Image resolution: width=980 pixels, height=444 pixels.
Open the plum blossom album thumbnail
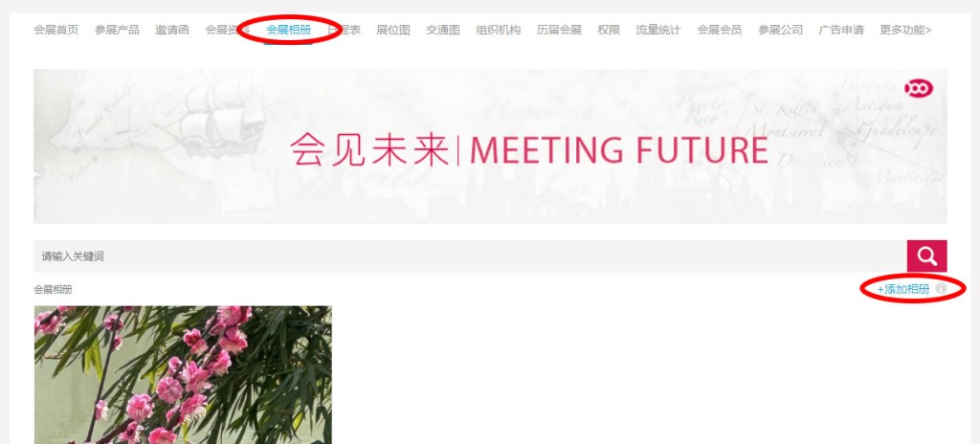(183, 374)
